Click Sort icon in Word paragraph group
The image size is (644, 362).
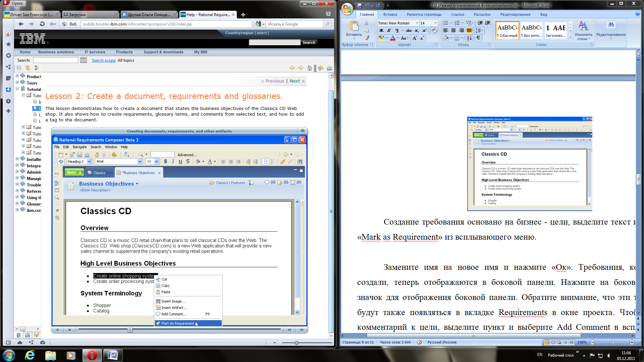point(469,38)
